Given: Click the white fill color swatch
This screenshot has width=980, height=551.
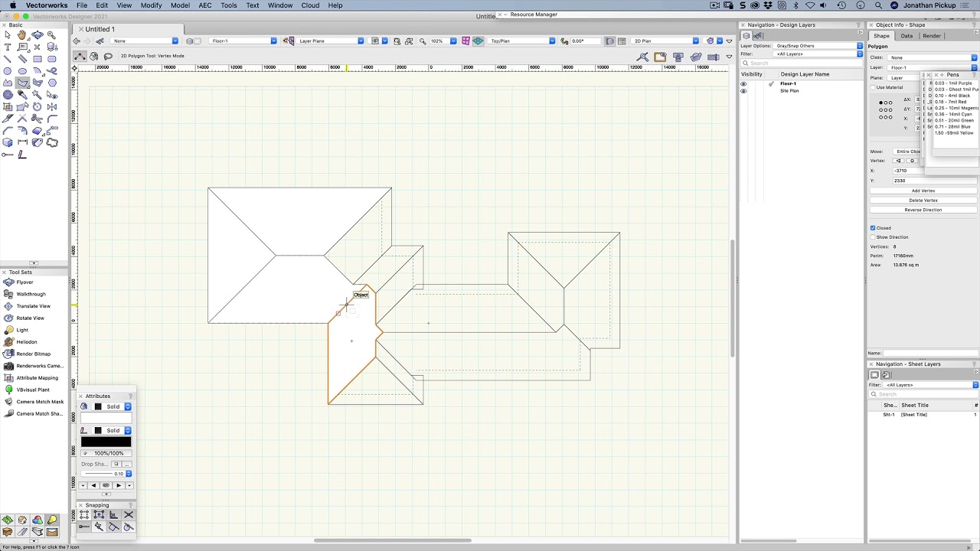Looking at the screenshot, I should tap(106, 418).
